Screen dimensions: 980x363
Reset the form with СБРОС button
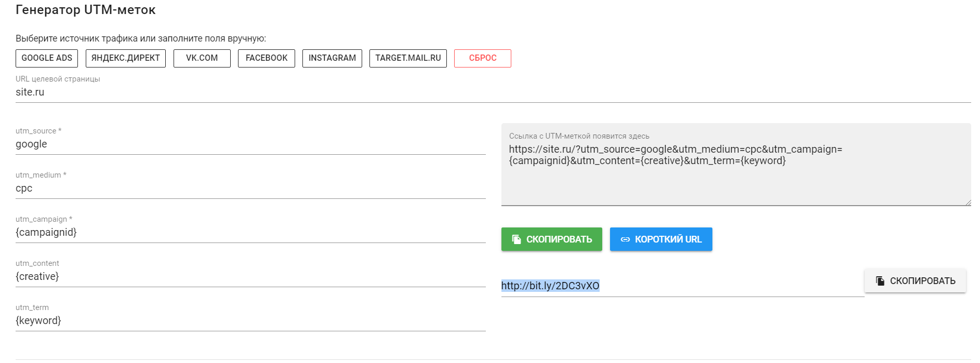pos(483,58)
